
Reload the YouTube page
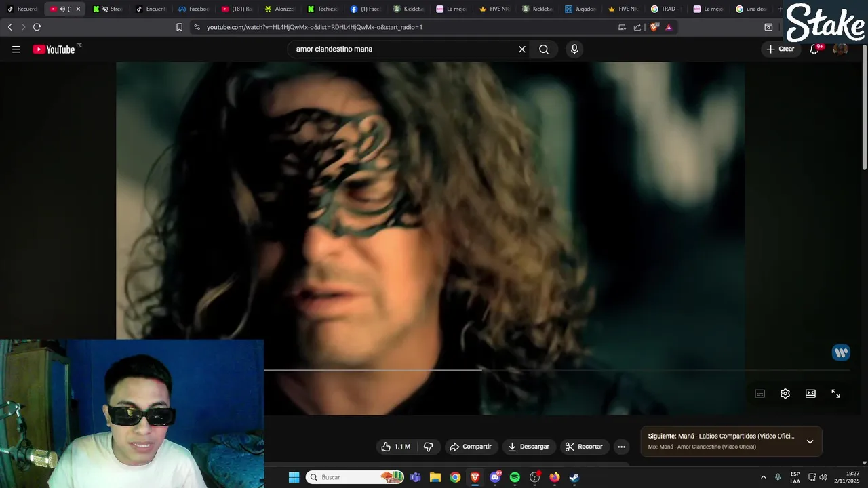37,27
